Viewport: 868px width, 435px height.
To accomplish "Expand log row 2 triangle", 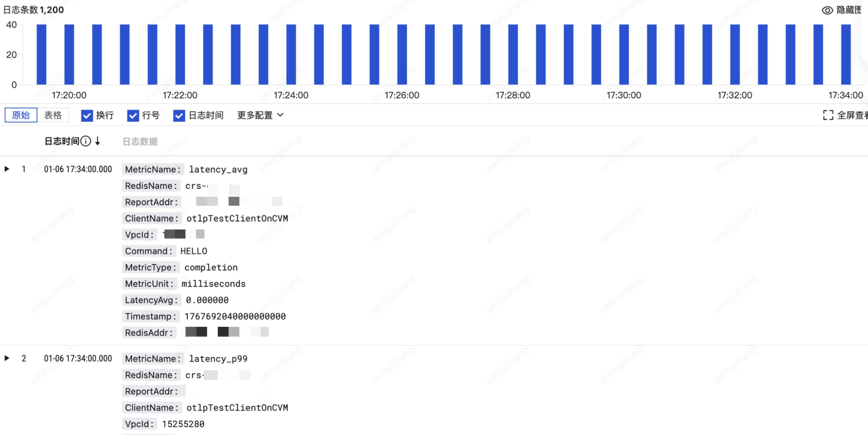I will click(x=7, y=358).
